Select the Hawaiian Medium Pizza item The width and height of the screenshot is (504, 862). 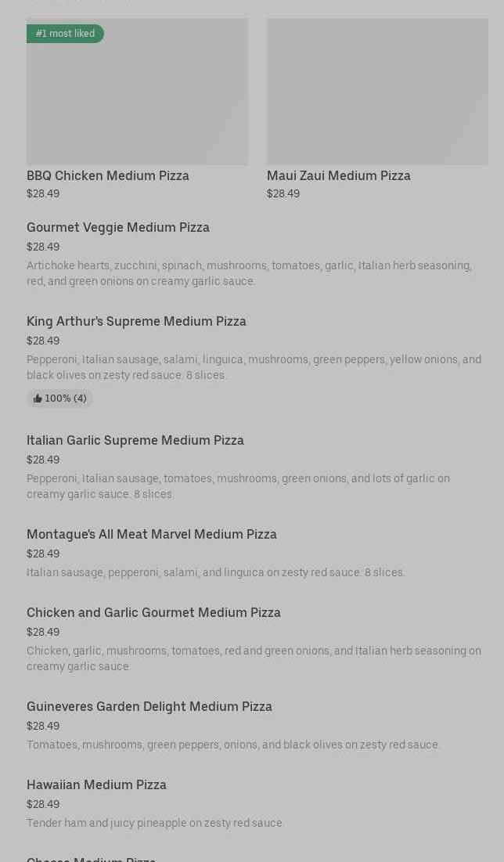pyautogui.click(x=96, y=784)
